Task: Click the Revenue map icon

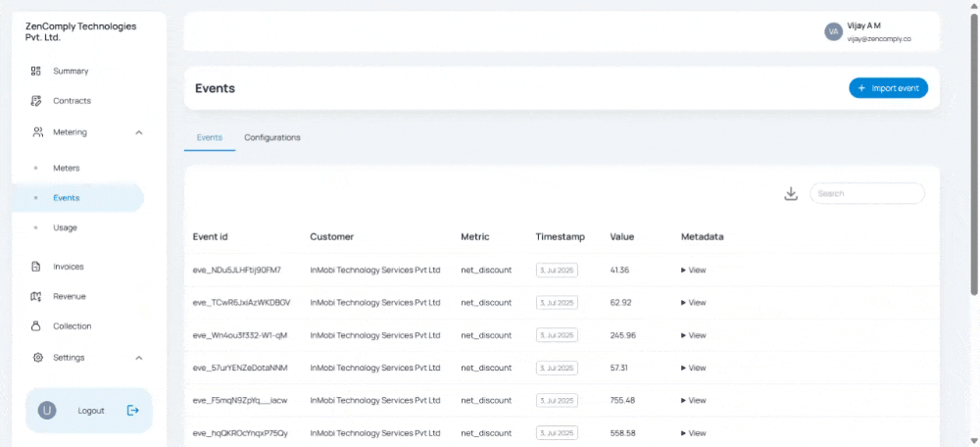Action: pos(36,296)
